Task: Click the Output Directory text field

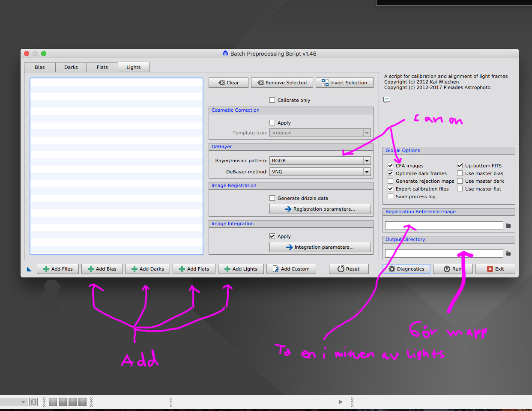Action: coord(444,253)
